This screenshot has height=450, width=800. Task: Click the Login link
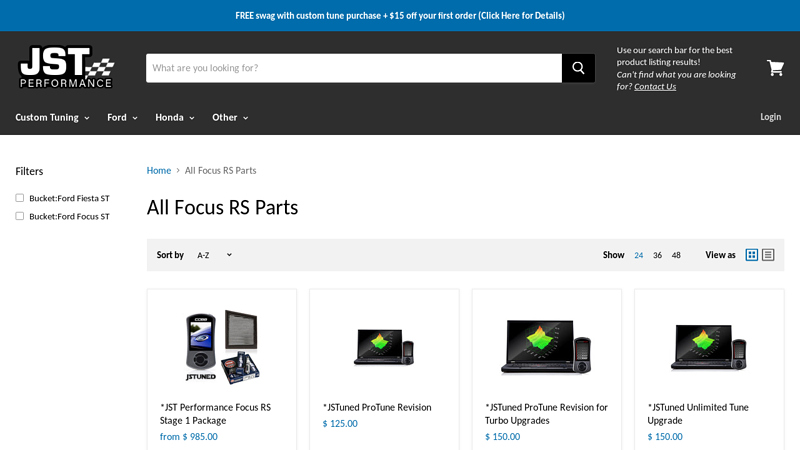click(x=770, y=117)
